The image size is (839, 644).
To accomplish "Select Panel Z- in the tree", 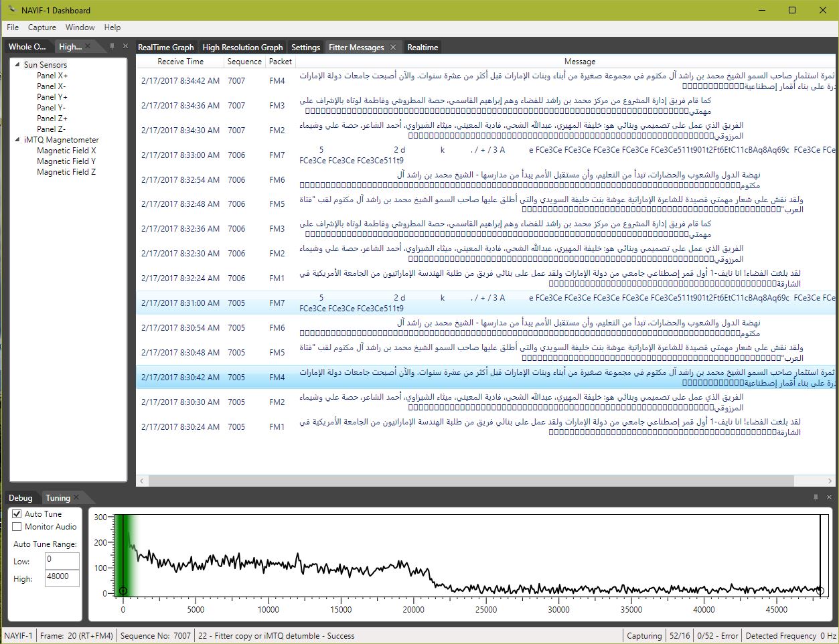I will [x=52, y=129].
